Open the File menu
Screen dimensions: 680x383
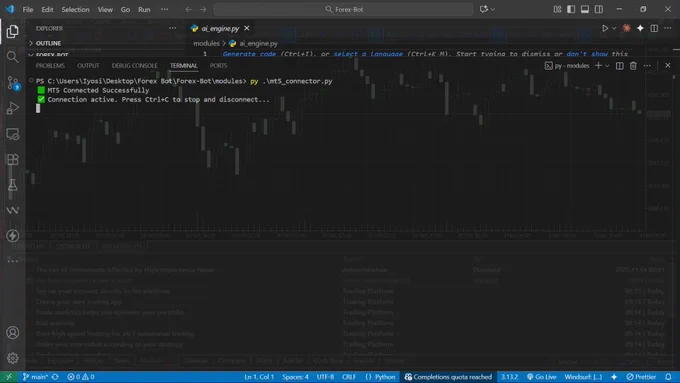pos(28,9)
